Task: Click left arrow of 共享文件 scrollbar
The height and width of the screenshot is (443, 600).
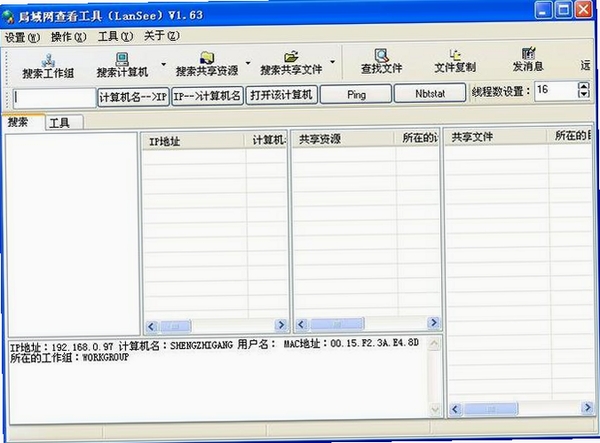Action: click(x=455, y=409)
